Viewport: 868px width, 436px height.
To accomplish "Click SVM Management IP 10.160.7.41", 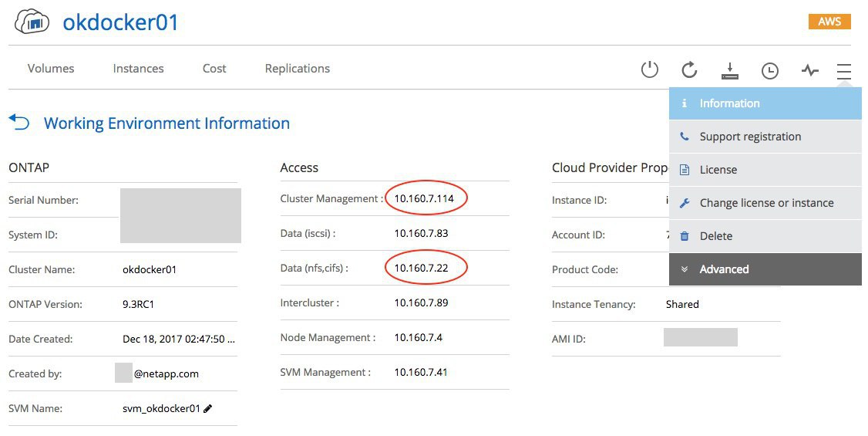I will click(x=421, y=372).
